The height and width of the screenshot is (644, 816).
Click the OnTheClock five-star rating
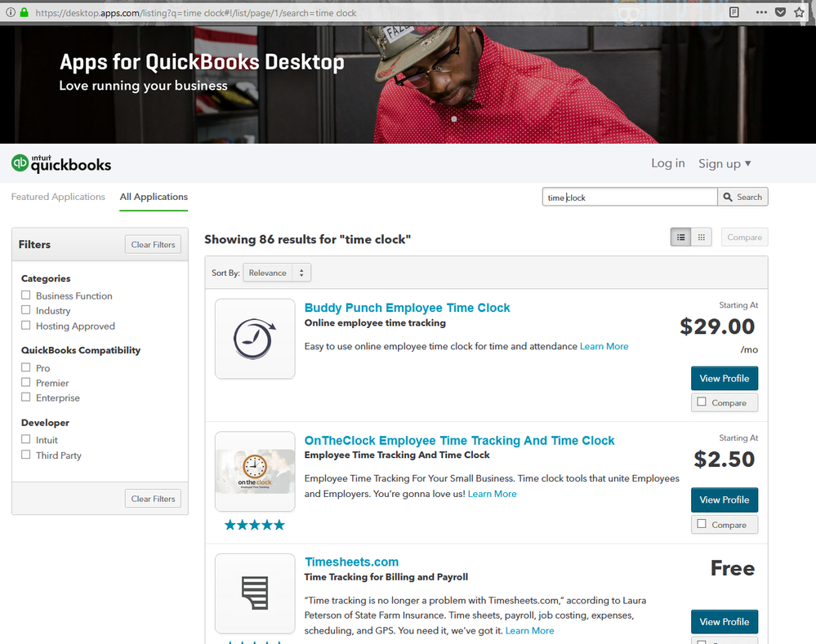tap(255, 525)
